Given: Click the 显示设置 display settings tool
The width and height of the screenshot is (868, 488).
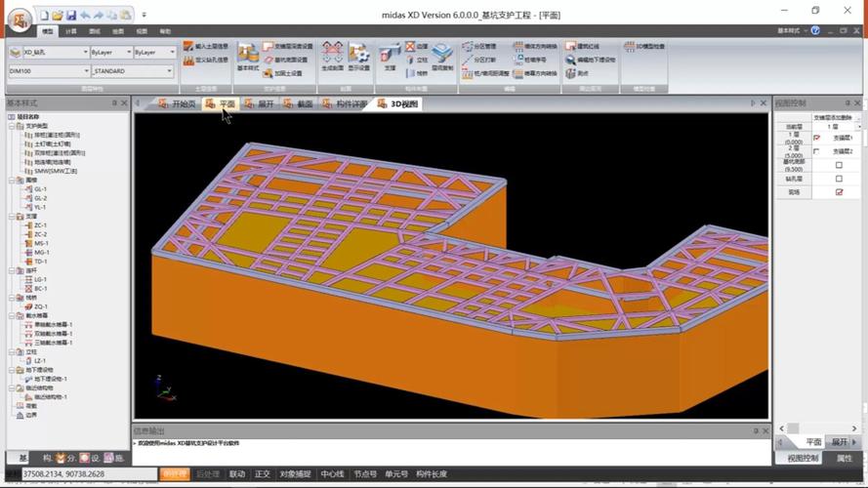Looking at the screenshot, I should (x=358, y=57).
